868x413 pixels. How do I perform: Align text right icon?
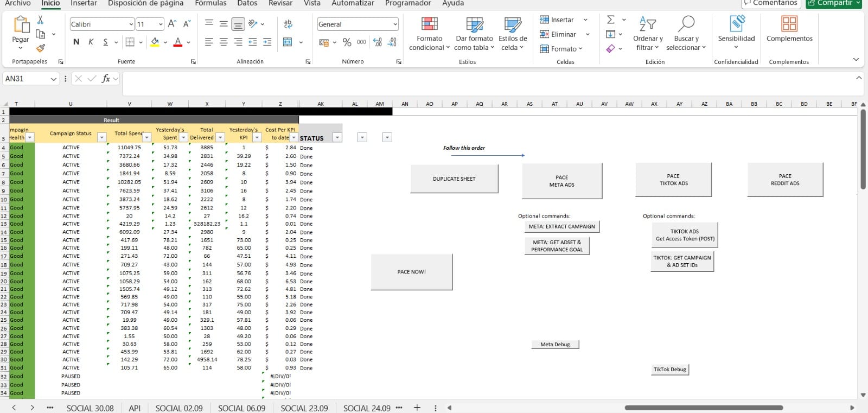[x=238, y=42]
